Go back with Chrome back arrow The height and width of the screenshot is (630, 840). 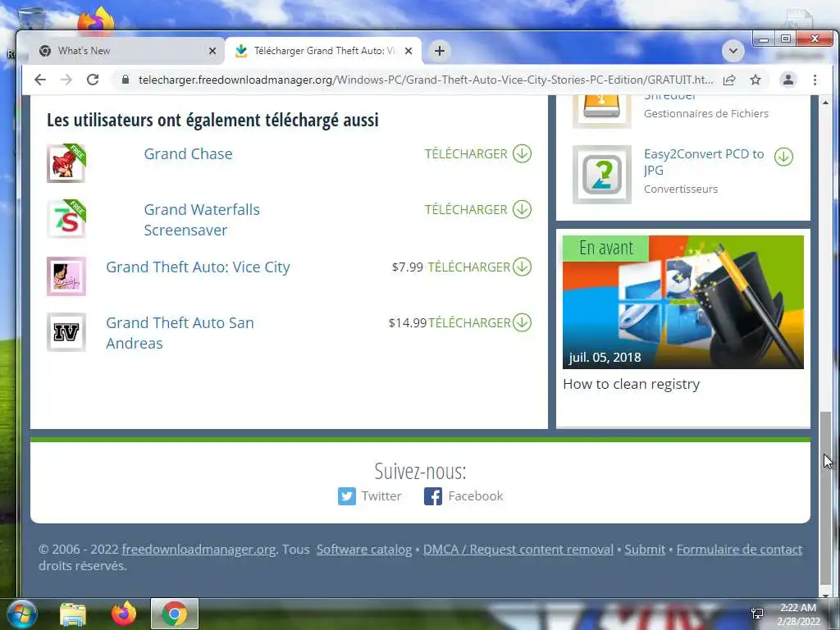coord(40,80)
